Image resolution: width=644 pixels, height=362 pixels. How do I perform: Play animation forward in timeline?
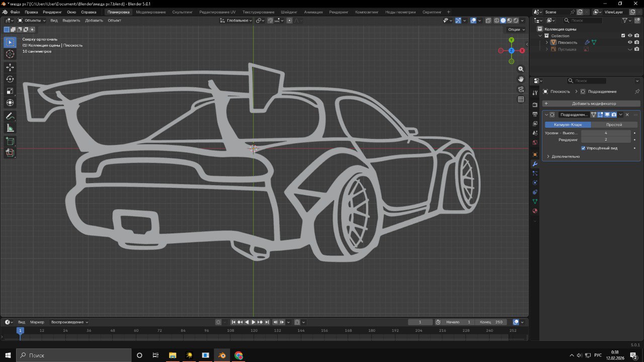254,322
